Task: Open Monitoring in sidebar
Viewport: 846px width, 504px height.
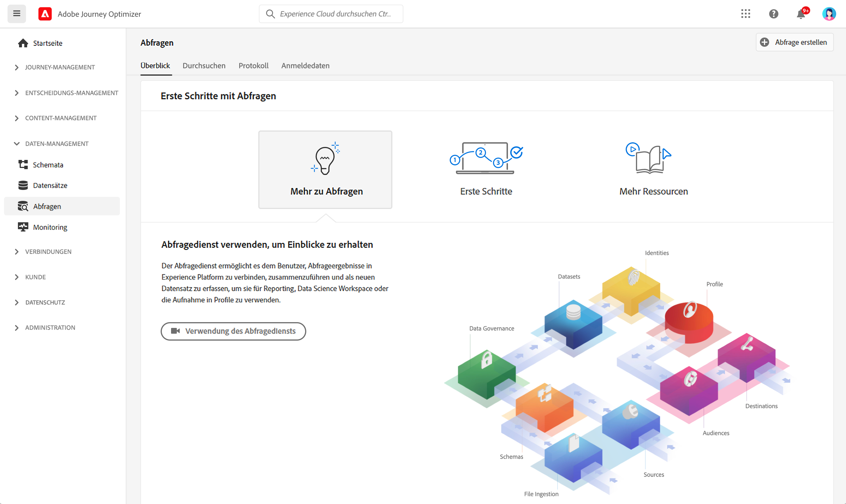Action: (x=50, y=227)
